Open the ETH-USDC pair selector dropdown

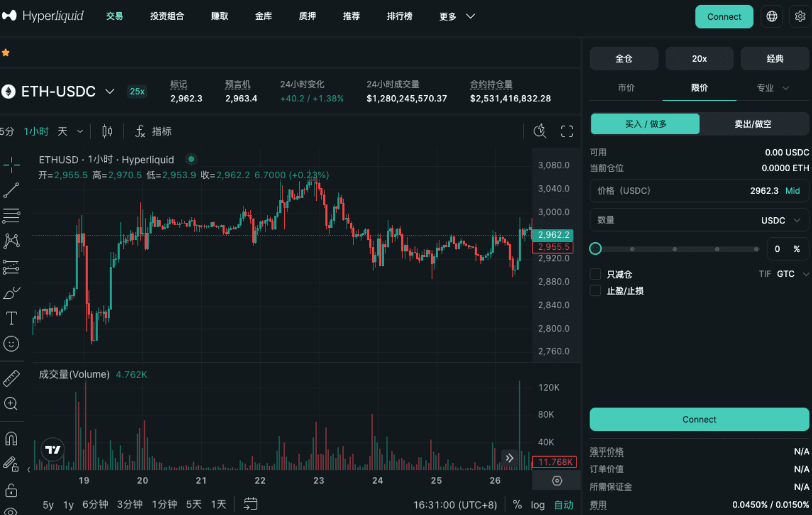109,91
